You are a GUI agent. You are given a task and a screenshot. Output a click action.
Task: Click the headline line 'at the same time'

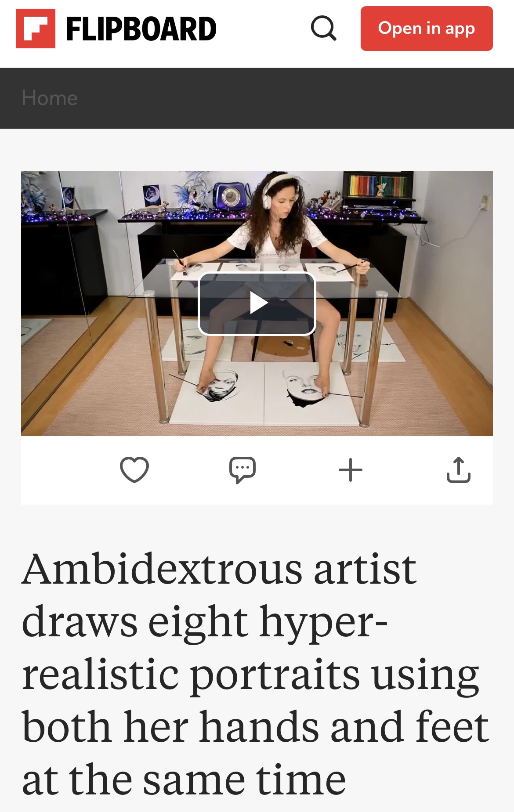coord(184,780)
